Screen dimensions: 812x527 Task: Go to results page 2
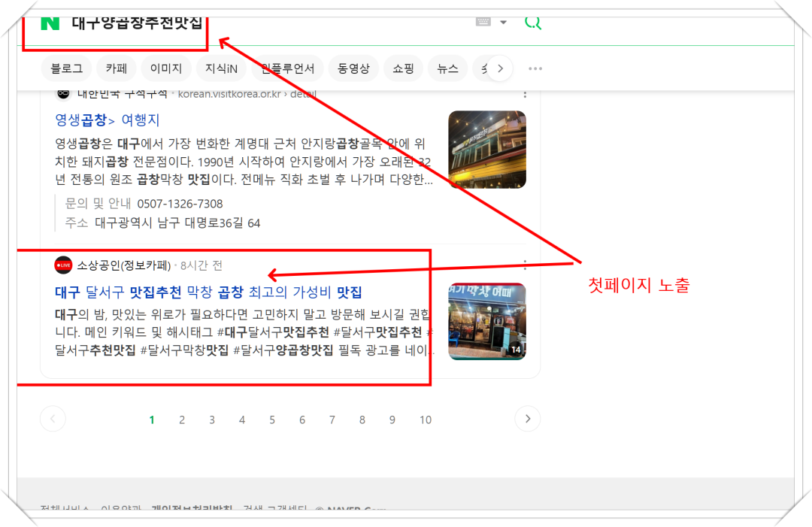pos(182,419)
